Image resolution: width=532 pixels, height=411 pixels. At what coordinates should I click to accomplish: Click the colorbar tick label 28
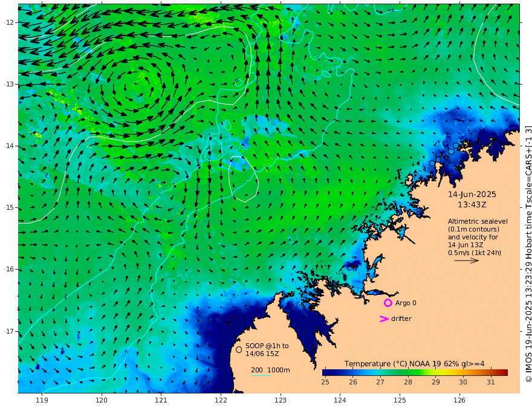coord(408,382)
